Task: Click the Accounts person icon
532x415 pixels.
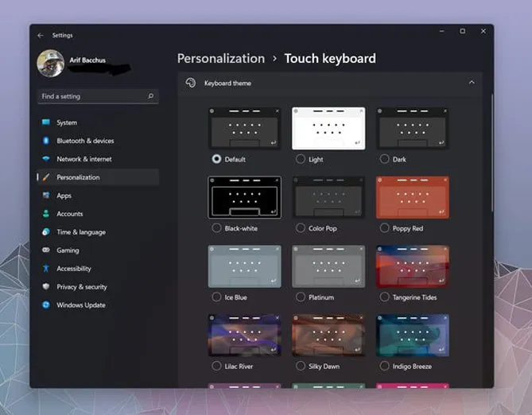Action: pyautogui.click(x=46, y=214)
